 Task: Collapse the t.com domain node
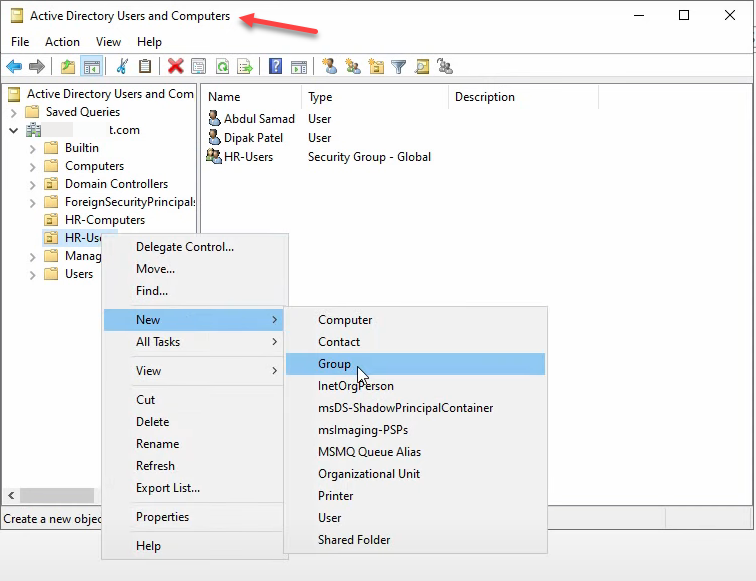14,130
